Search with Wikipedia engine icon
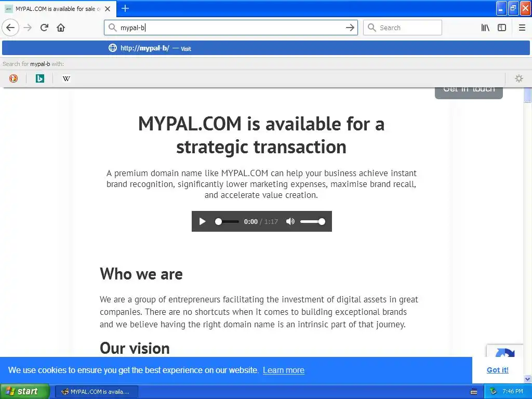This screenshot has width=532, height=399. (66, 78)
